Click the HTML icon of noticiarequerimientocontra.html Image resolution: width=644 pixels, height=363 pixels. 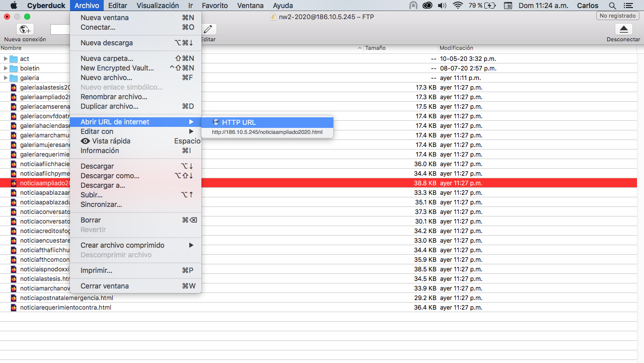pos(14,308)
